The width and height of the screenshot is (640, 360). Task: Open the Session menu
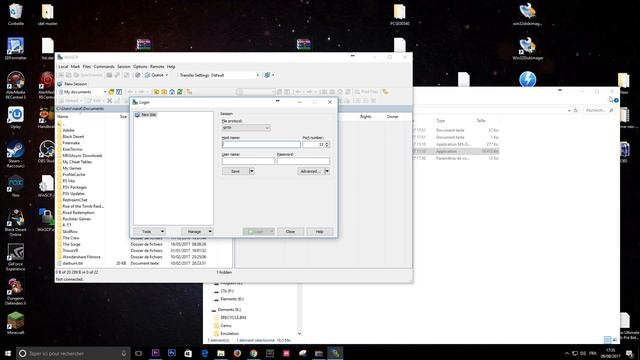pyautogui.click(x=124, y=67)
